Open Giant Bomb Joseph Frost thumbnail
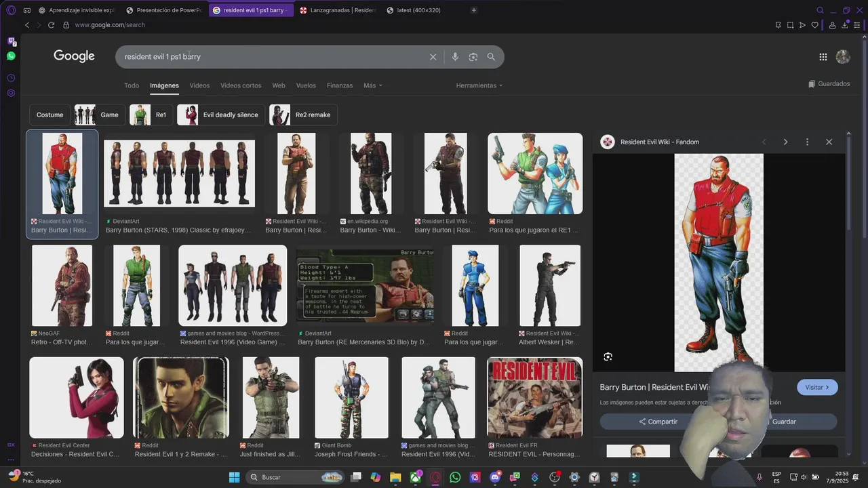The width and height of the screenshot is (868, 488). pyautogui.click(x=351, y=398)
